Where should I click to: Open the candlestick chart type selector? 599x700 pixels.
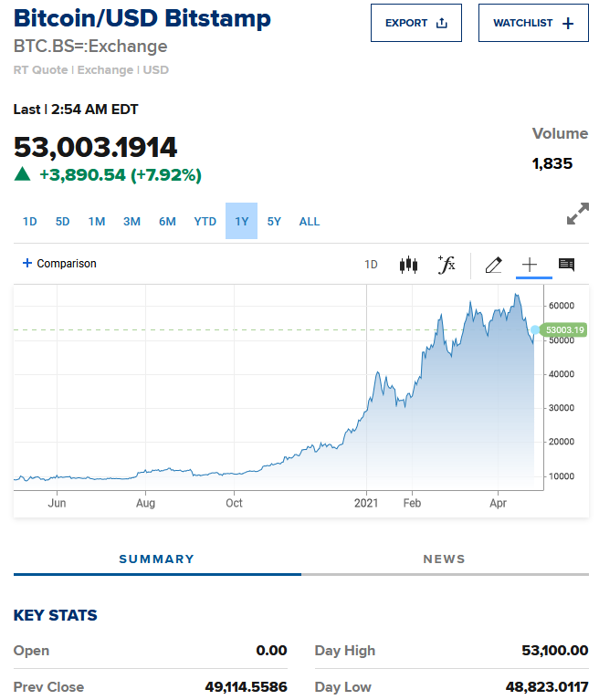tap(408, 265)
